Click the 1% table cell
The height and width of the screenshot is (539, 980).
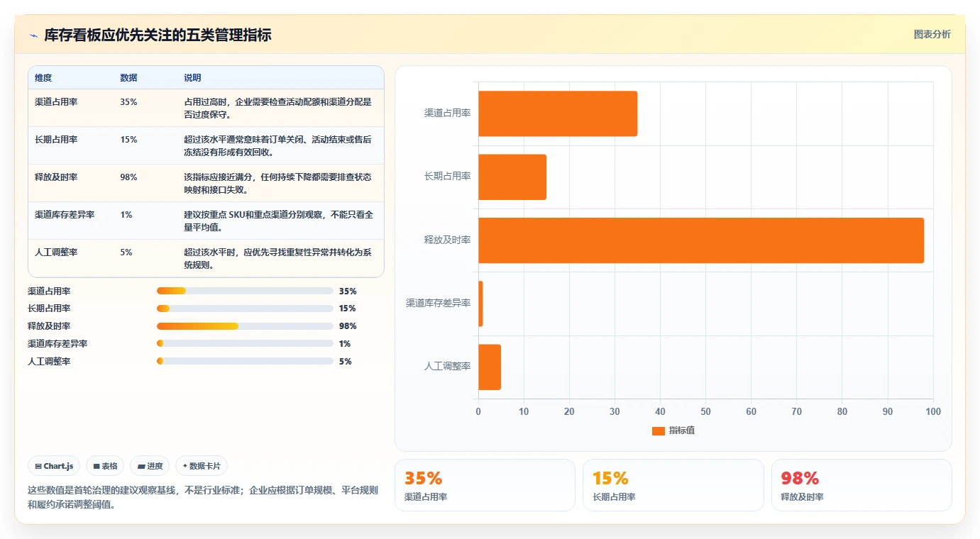tap(126, 215)
